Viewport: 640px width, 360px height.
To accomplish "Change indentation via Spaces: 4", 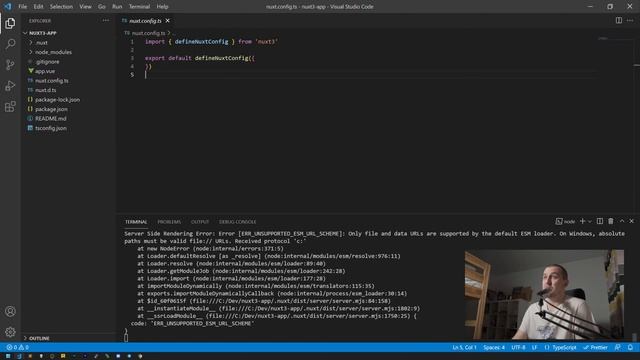I will coord(494,347).
